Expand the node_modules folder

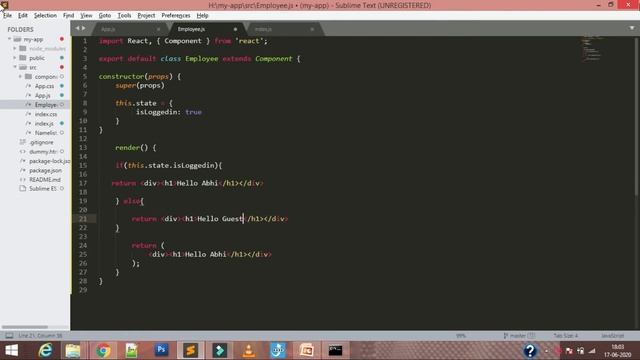click(x=15, y=49)
